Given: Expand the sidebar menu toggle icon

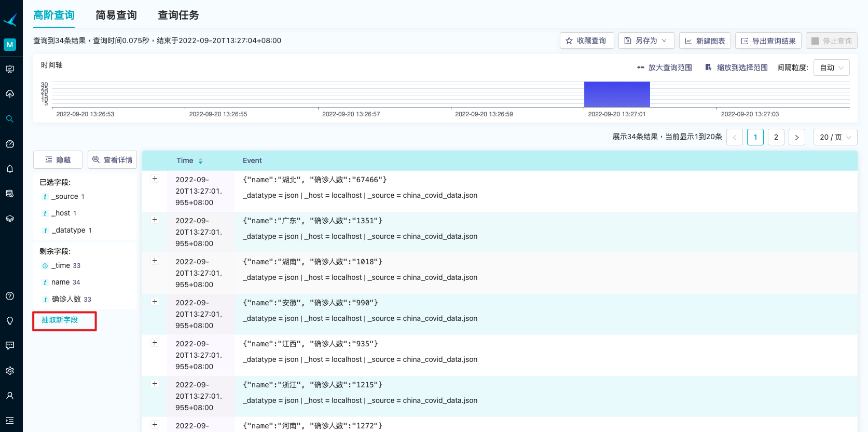Looking at the screenshot, I should tap(10, 421).
